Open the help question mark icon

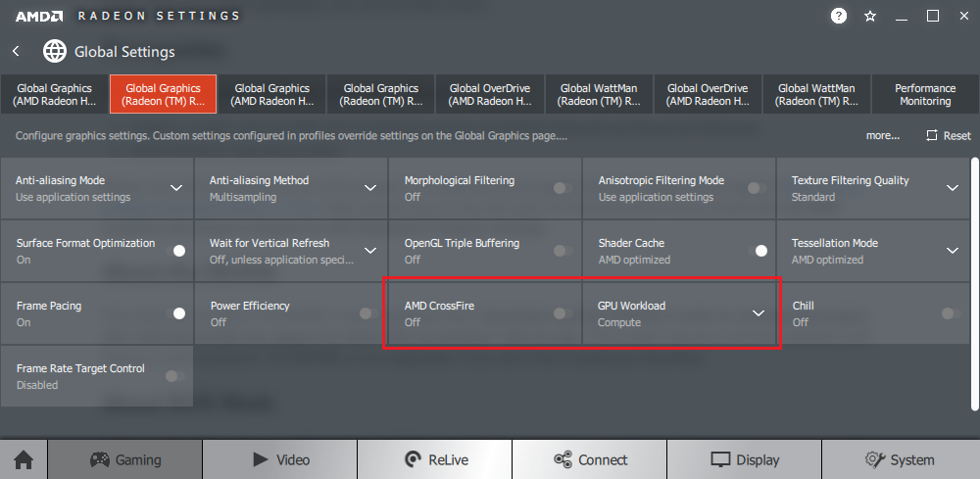tap(838, 17)
